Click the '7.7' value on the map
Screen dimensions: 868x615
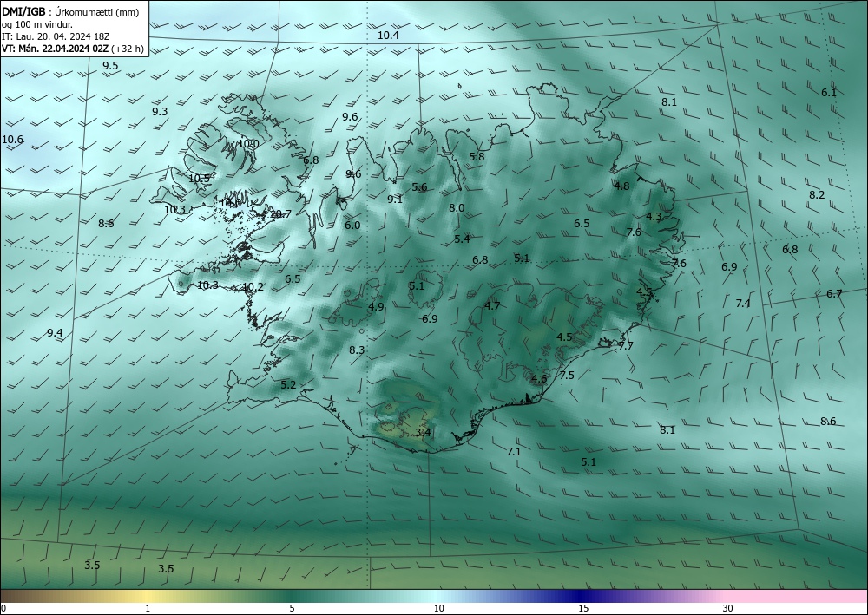click(x=626, y=346)
